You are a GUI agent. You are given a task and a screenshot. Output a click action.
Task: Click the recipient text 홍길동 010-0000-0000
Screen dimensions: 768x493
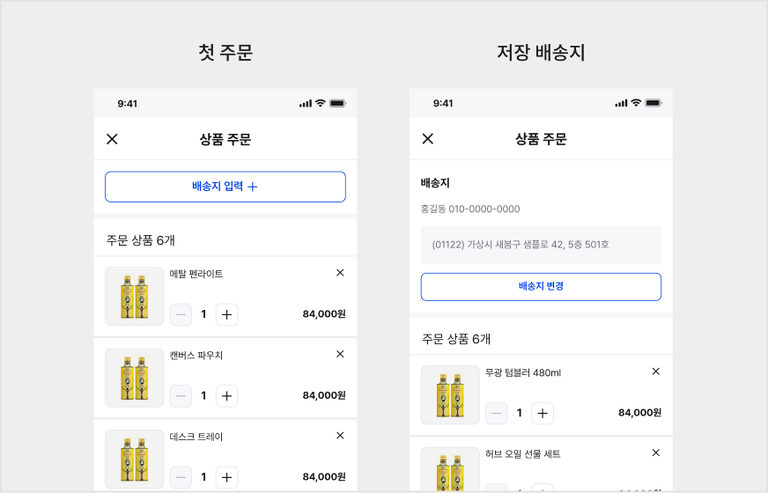point(470,209)
